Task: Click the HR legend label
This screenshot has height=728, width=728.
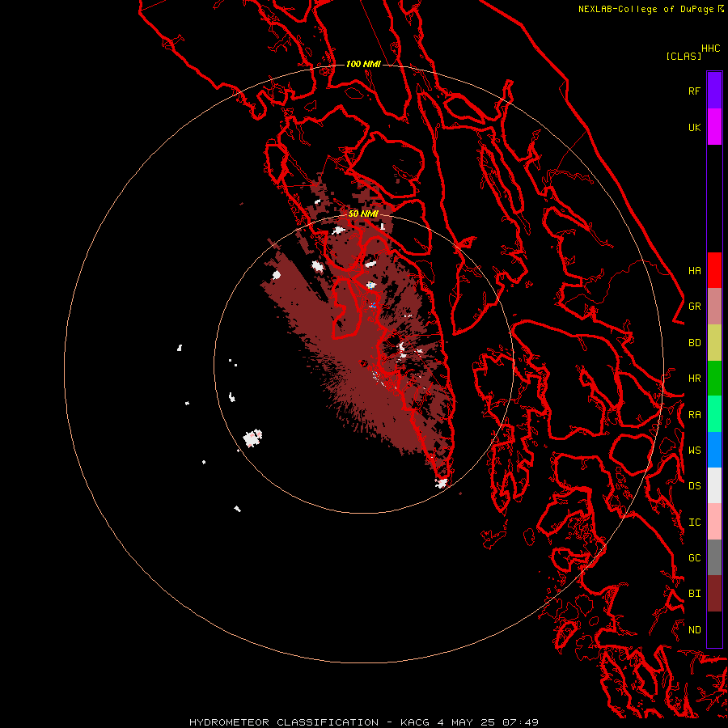Action: tap(694, 379)
